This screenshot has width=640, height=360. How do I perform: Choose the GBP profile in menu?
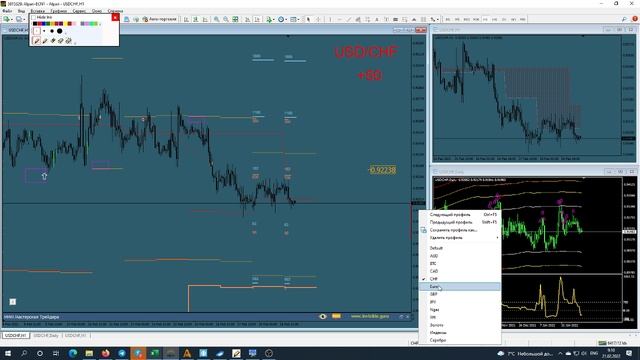(460, 294)
